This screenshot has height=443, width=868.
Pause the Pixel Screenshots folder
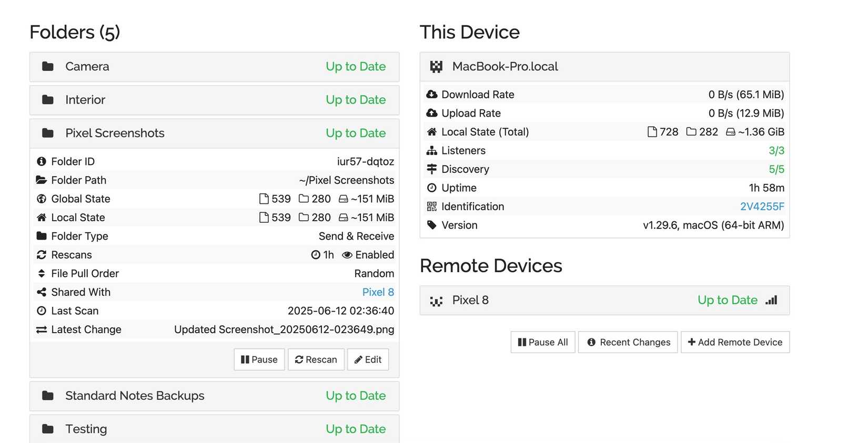259,359
